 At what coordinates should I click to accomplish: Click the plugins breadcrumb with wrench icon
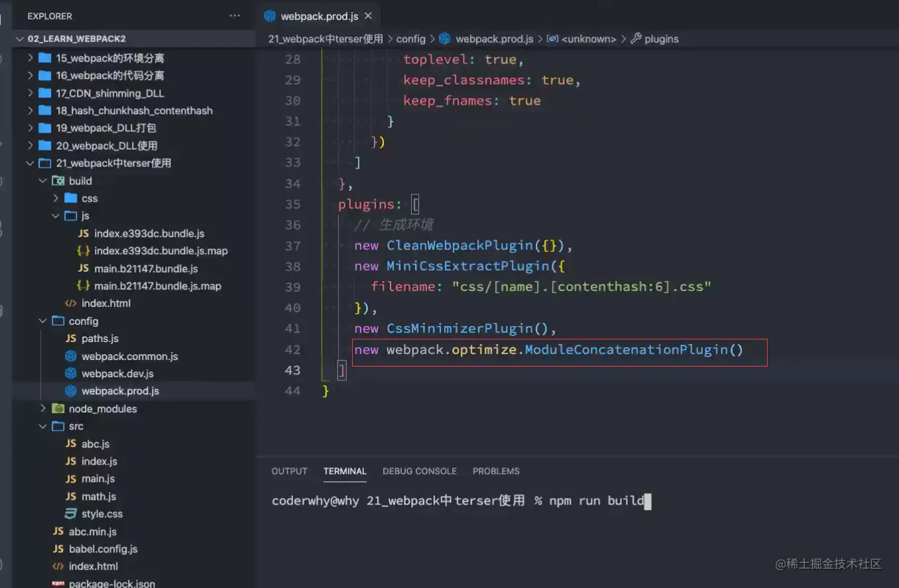654,38
